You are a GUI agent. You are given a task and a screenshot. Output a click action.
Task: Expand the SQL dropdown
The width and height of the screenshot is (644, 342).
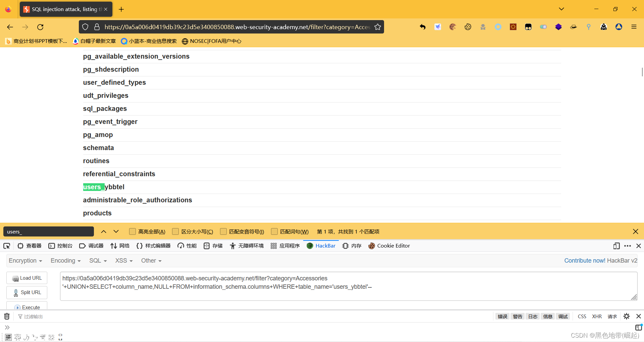98,261
